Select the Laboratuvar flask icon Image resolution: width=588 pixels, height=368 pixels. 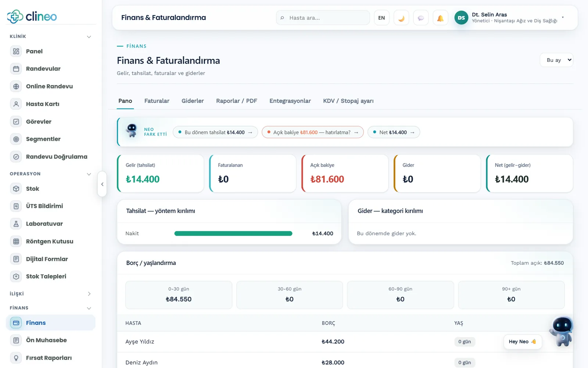coord(16,224)
